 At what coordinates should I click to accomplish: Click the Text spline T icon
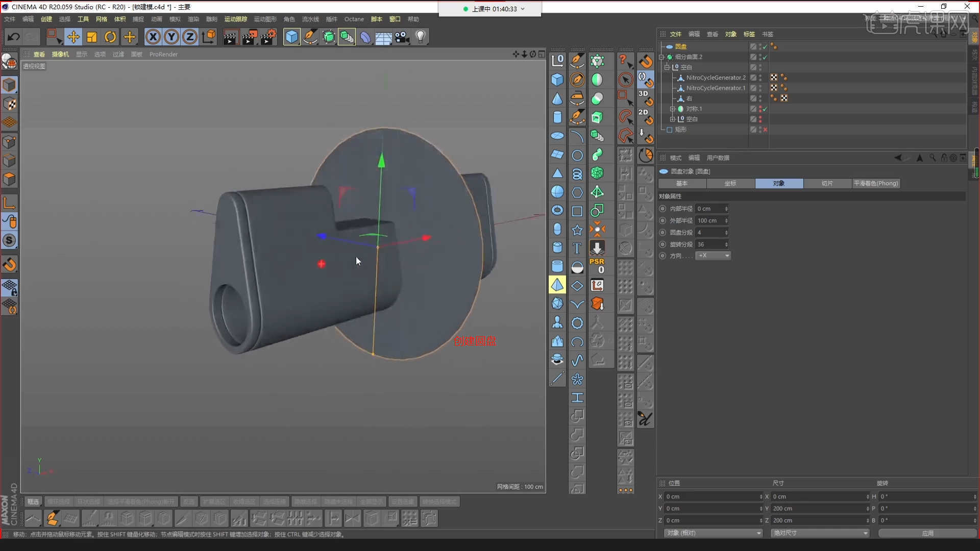point(577,248)
